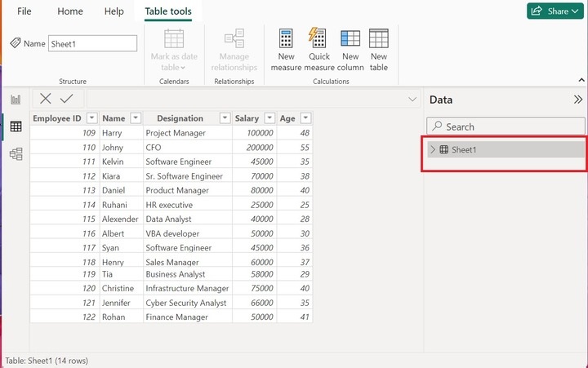Collapse the Data pane with double chevron
This screenshot has height=368, width=588.
pos(578,100)
